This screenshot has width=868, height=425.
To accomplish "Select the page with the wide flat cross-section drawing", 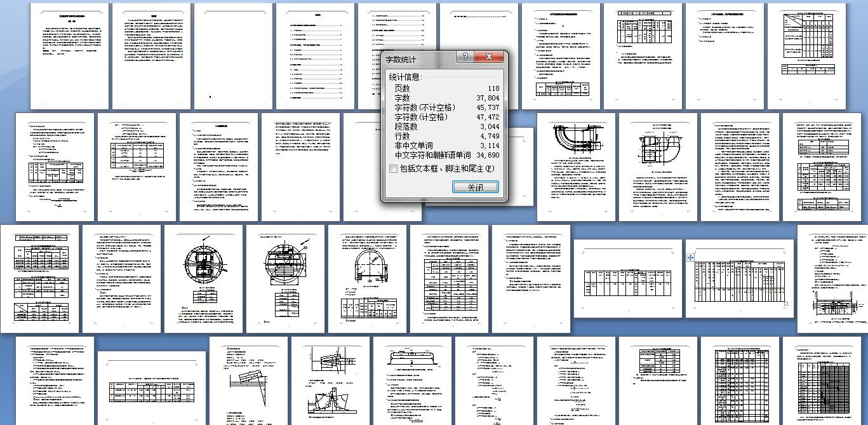I will pyautogui.click(x=412, y=381).
